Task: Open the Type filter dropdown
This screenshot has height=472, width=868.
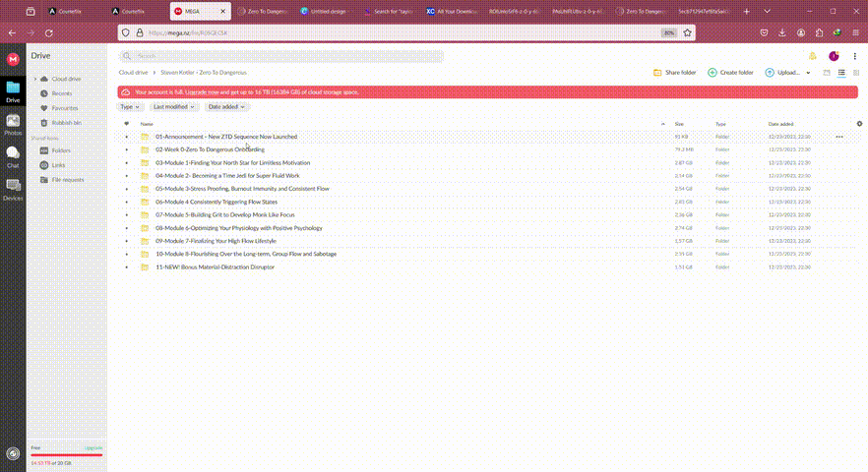Action: point(130,107)
